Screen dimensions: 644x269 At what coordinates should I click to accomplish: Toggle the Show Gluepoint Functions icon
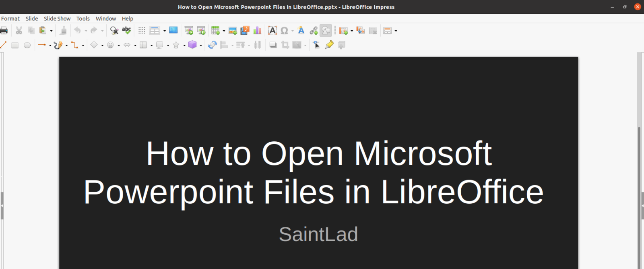pos(329,45)
